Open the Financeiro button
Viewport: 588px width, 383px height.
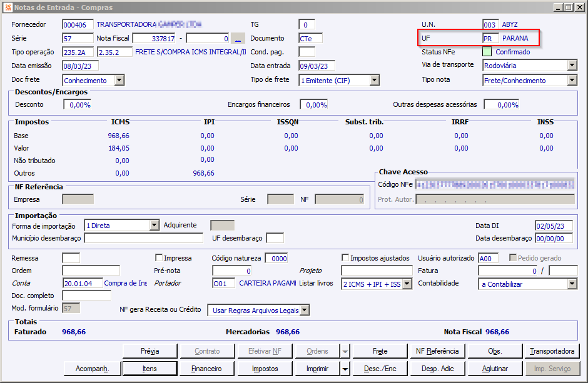(x=206, y=369)
